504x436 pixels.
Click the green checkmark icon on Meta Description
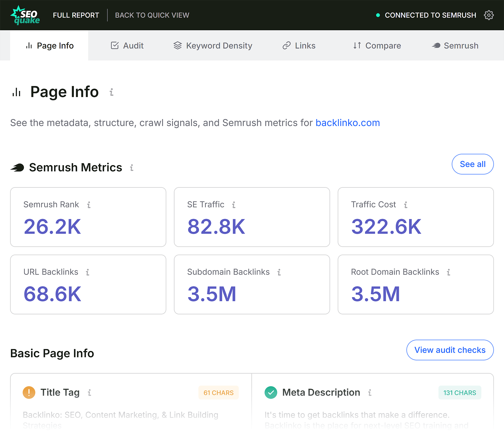coord(271,392)
